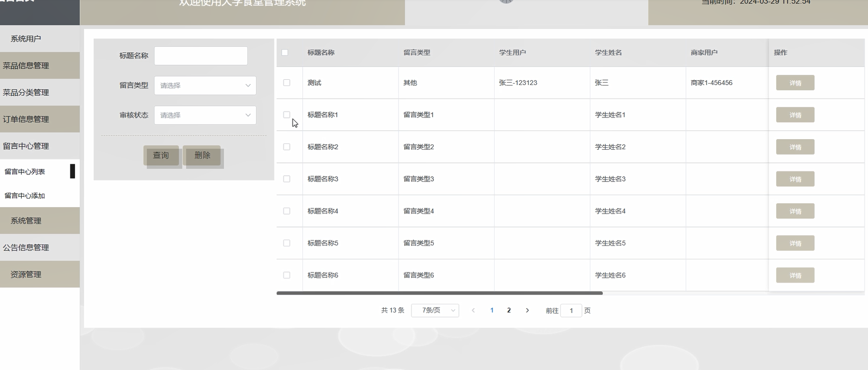
Task: Open 详情 for 标题名称1 row
Action: coord(795,114)
